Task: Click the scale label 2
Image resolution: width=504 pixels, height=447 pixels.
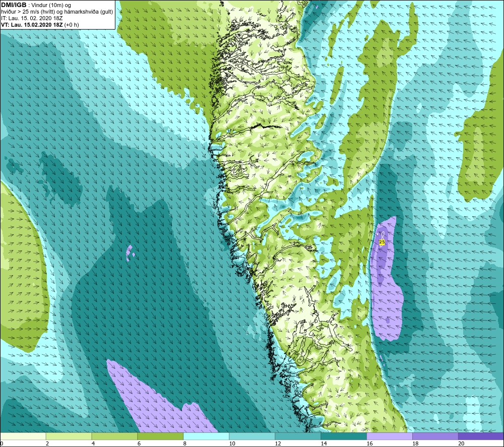Action: [x=47, y=443]
